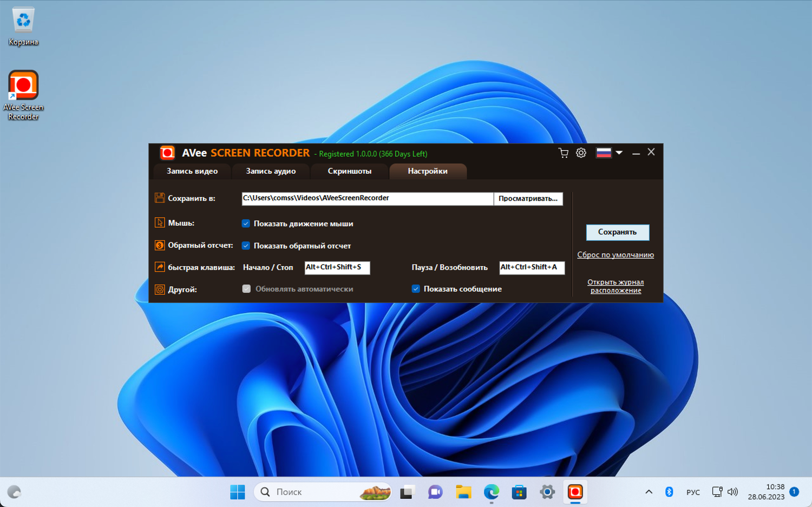Click the быстрая клавиша: label
The width and height of the screenshot is (812, 507).
pyautogui.click(x=202, y=267)
